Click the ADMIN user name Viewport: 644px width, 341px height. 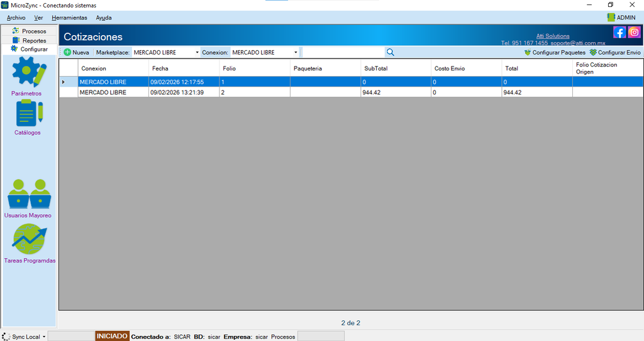click(626, 18)
